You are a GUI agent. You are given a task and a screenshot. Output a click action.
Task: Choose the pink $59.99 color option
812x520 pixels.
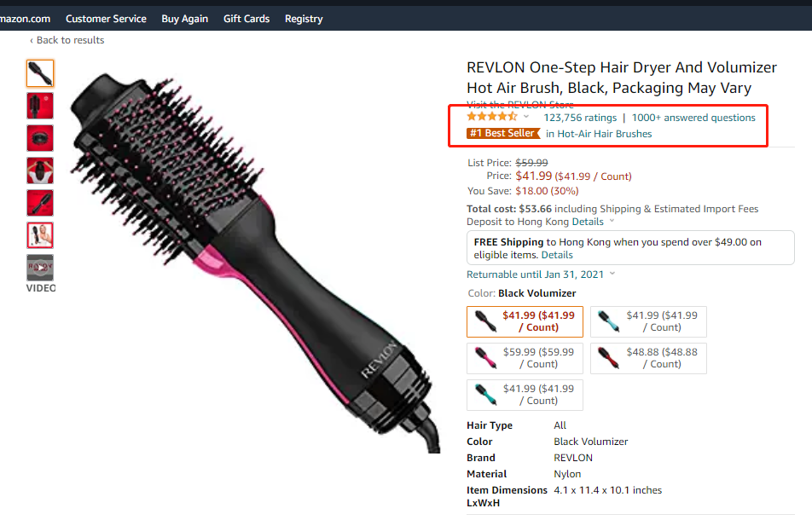click(x=525, y=358)
